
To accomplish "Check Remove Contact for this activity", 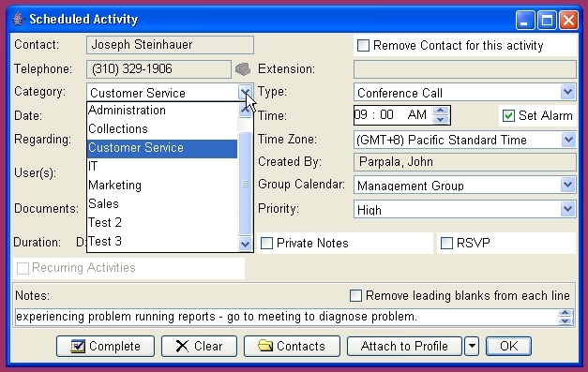I will point(363,45).
